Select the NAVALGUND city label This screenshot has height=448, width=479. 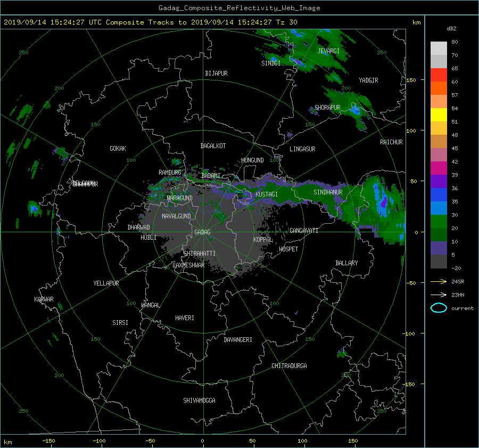[x=176, y=216]
